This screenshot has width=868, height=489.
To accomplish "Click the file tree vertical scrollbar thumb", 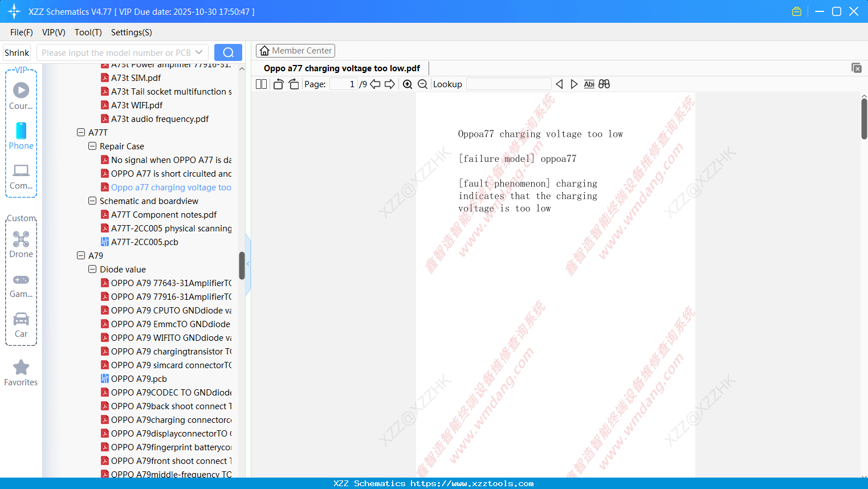I will tap(242, 266).
